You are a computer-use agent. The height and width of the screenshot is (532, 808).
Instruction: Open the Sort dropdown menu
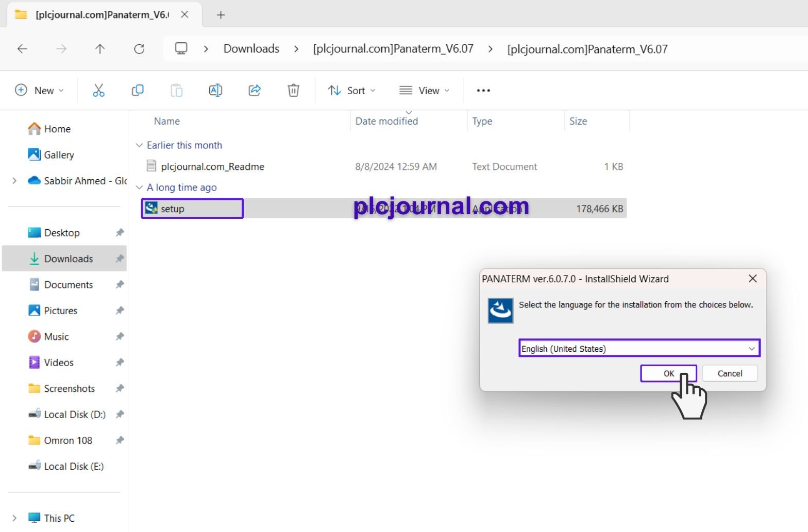[x=352, y=91]
